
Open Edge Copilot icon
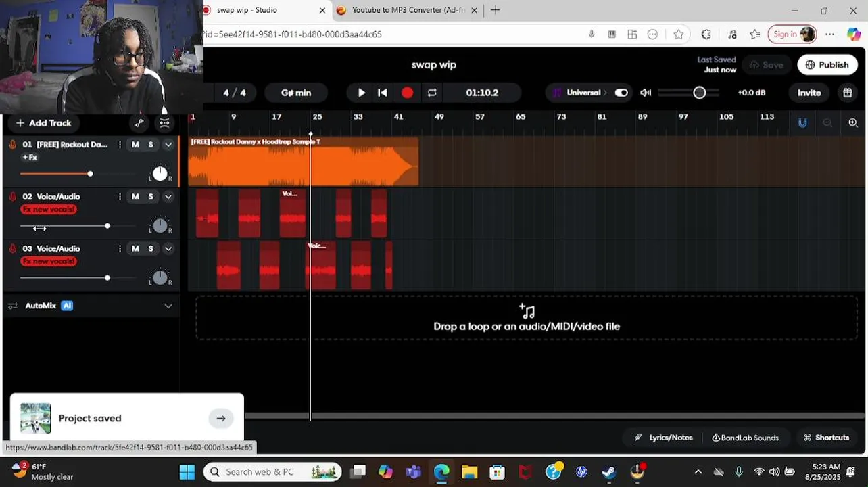point(854,34)
